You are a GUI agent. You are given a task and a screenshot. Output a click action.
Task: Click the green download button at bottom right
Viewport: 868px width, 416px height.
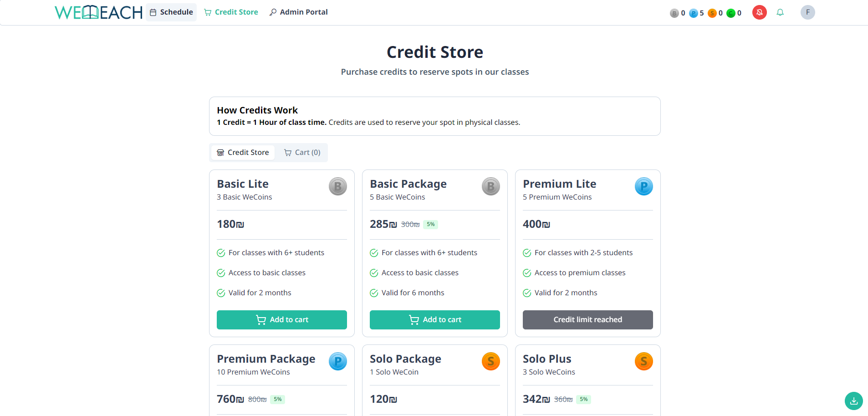coord(853,401)
